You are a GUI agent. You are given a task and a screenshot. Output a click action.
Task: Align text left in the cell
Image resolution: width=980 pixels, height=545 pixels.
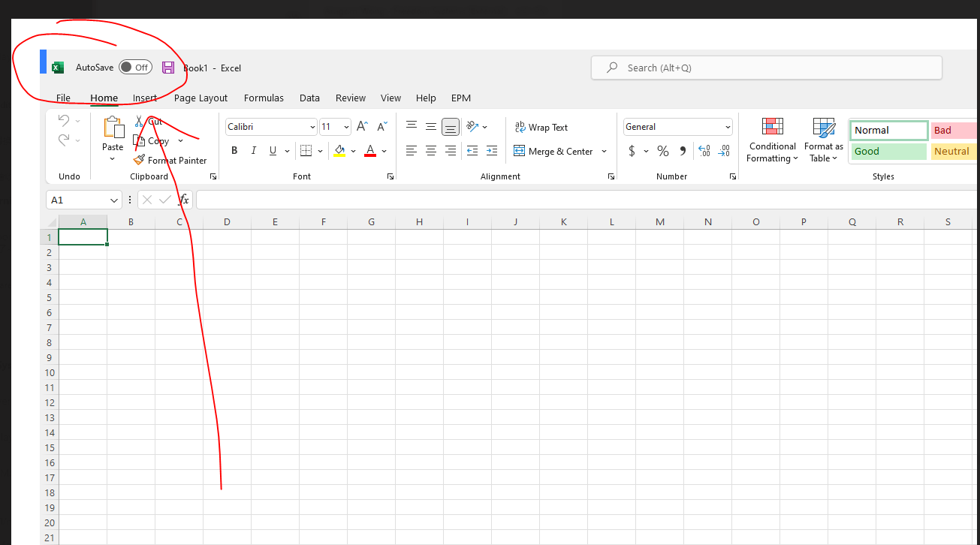pyautogui.click(x=412, y=151)
